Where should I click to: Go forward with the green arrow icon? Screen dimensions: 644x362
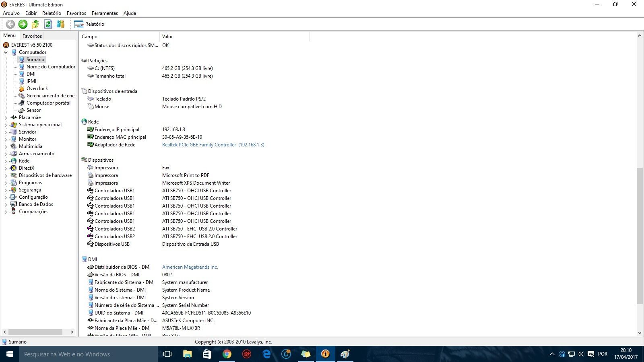coord(23,24)
